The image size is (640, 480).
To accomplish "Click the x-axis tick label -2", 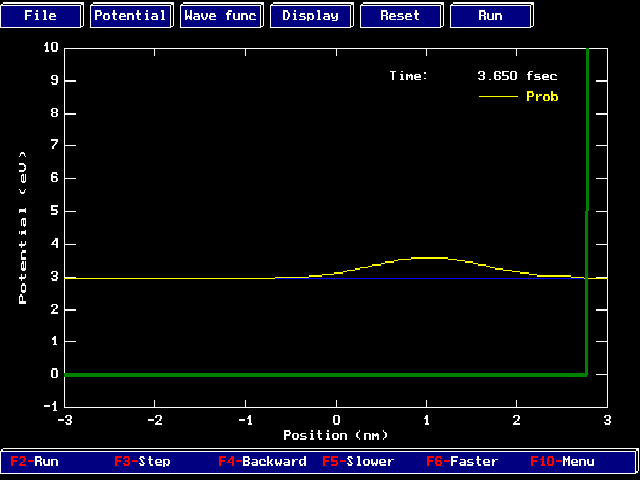I will (x=155, y=420).
